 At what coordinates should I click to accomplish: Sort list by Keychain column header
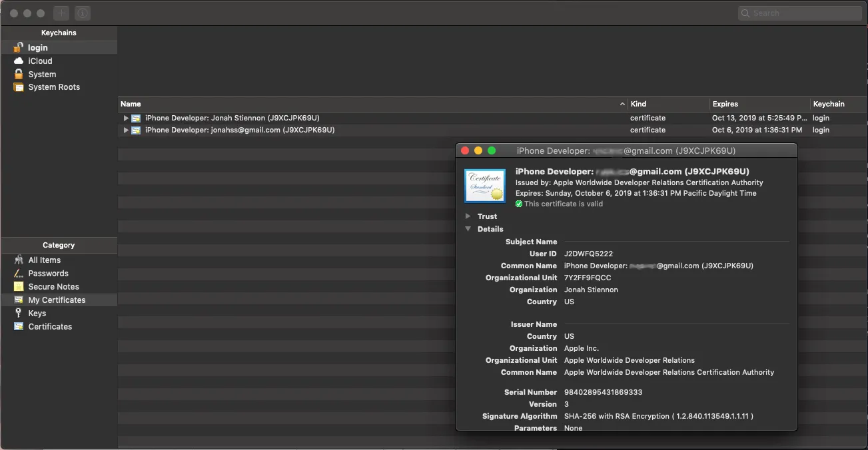click(839, 104)
